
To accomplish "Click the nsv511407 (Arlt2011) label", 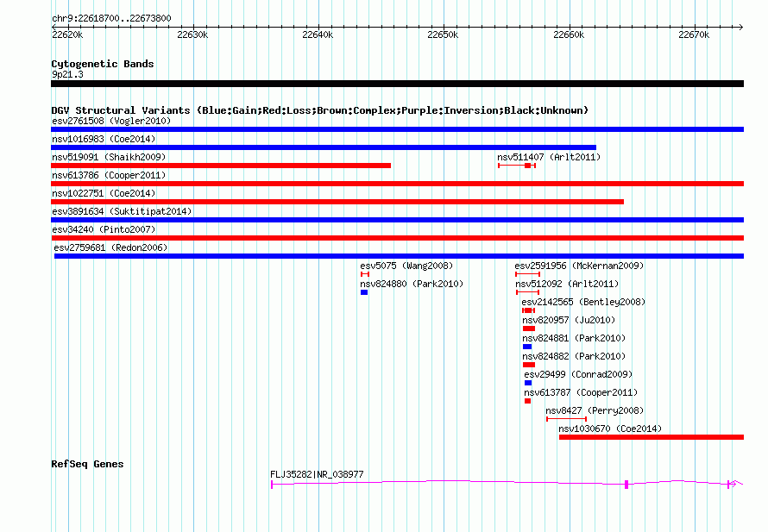I will click(x=549, y=157).
